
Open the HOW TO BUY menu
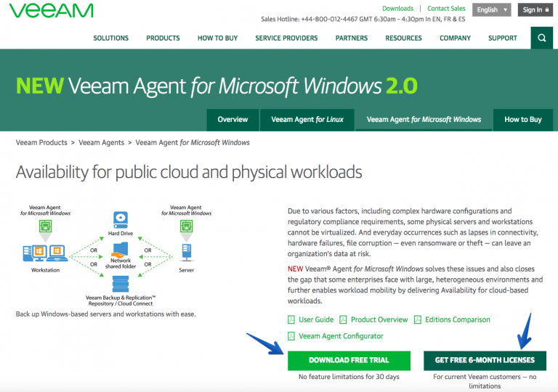(x=217, y=38)
